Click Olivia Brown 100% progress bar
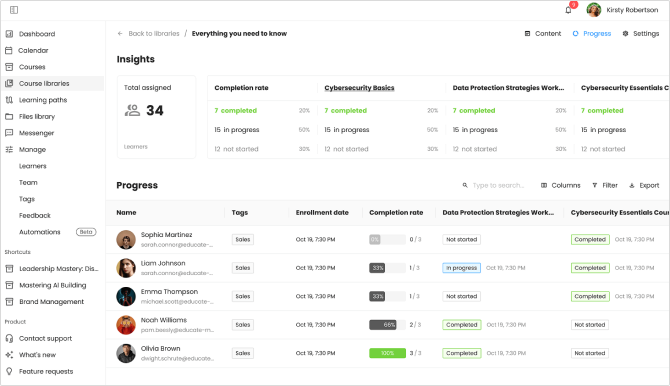The width and height of the screenshot is (670, 386). (x=388, y=353)
